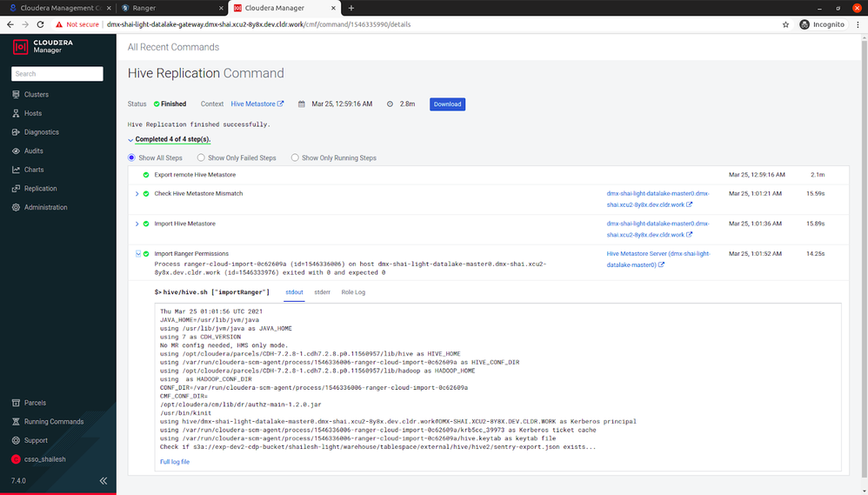Select the Show Only Failed Steps option

click(x=237, y=157)
